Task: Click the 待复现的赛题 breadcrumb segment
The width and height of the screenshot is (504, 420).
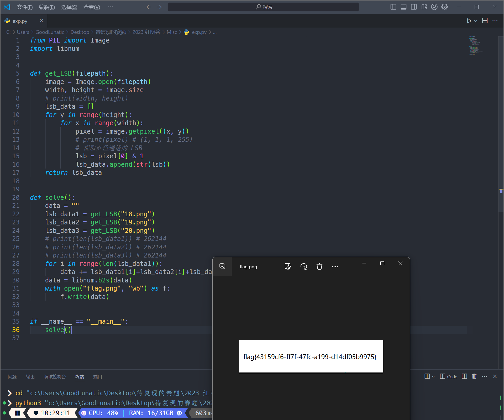Action: coord(111,32)
